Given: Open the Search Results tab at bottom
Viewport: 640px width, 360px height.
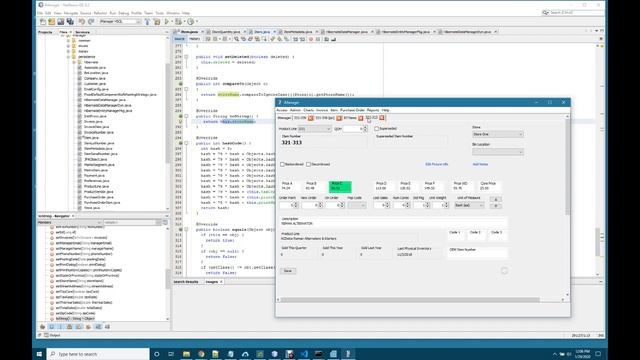Looking at the screenshot, I should coord(186,282).
